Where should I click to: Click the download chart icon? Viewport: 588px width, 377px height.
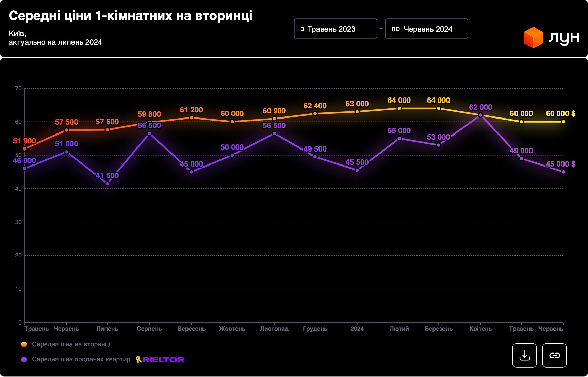[x=524, y=356]
